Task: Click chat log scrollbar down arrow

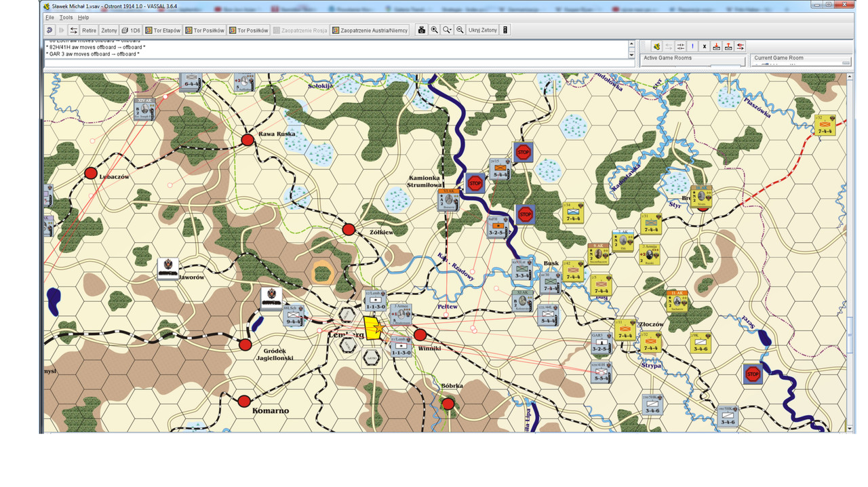Action: (x=632, y=55)
